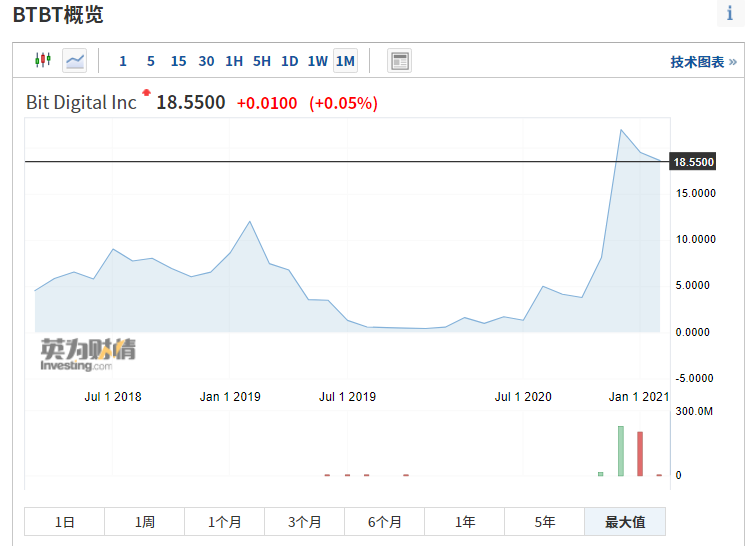This screenshot has height=546, width=753.
Task: Select the area line chart icon
Action: coord(75,61)
